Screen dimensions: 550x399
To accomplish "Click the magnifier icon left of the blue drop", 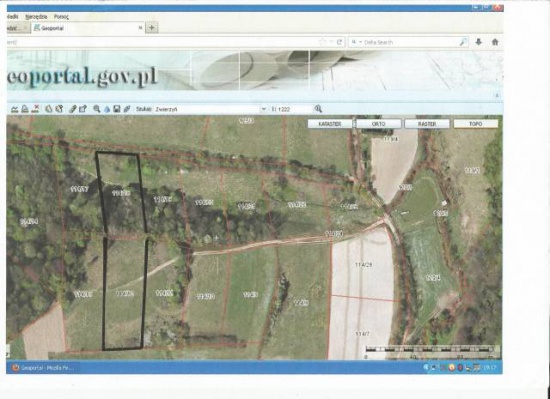I will [96, 109].
